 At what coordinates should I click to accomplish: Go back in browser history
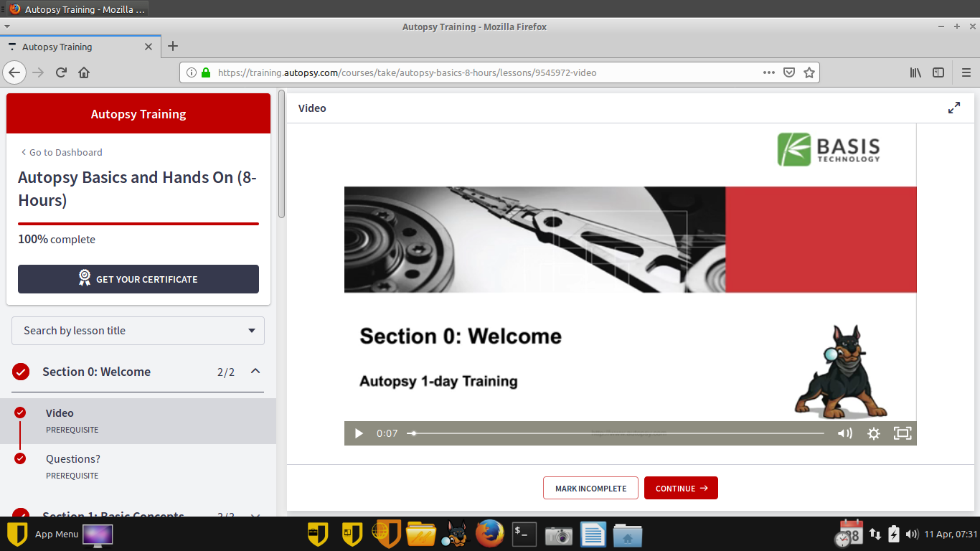(14, 72)
